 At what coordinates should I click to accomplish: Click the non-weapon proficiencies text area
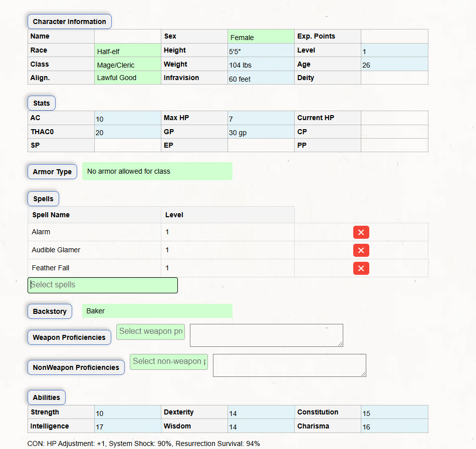click(290, 365)
